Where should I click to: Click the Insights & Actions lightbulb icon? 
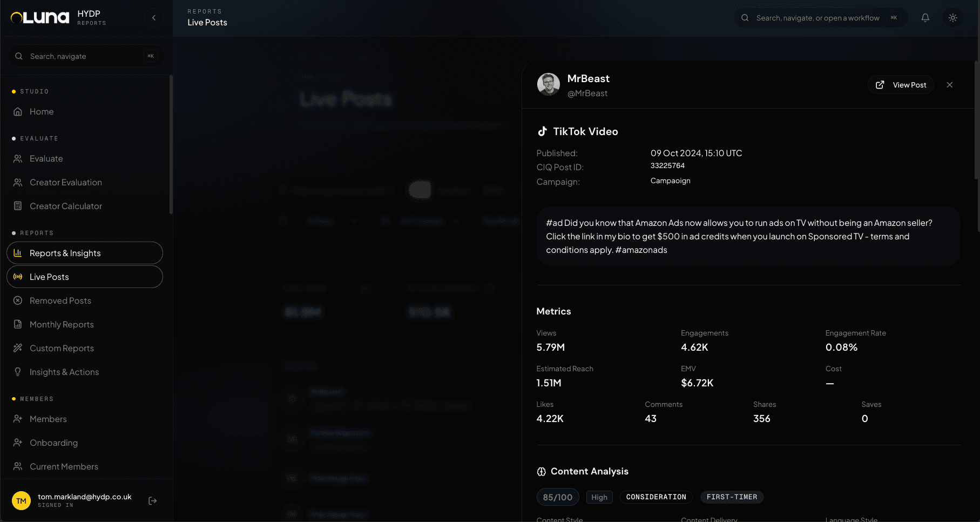(18, 372)
